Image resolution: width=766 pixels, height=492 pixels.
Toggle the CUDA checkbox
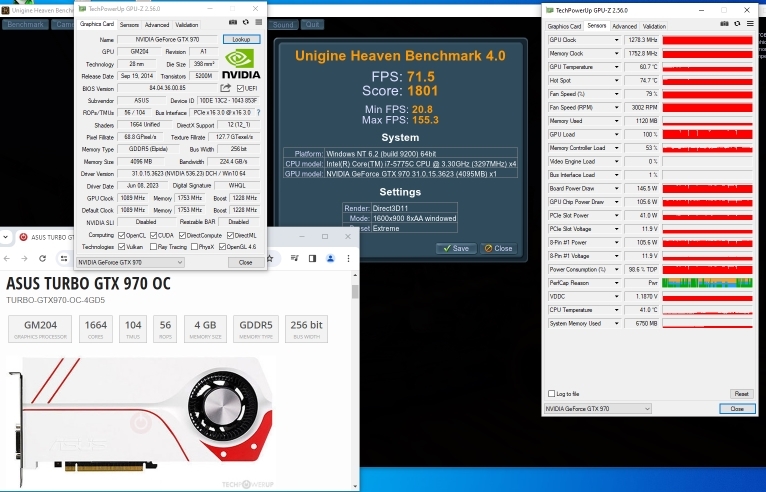point(153,235)
